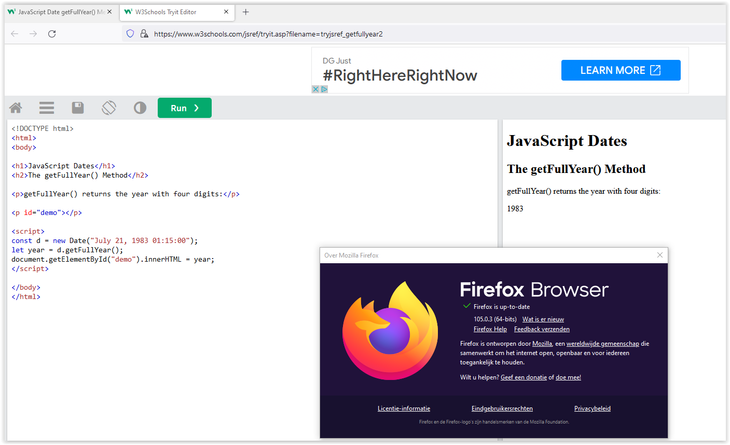The width and height of the screenshot is (730, 445).
Task: Open 'Wat is er nieuw' link
Action: point(543,319)
